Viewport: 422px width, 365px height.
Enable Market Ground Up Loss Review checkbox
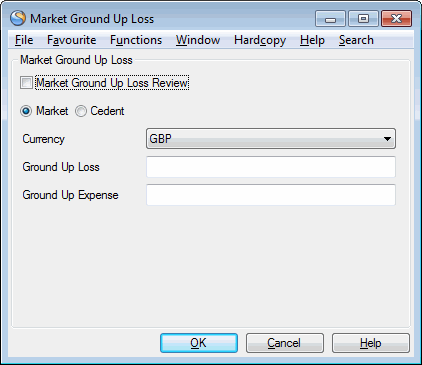coord(26,83)
